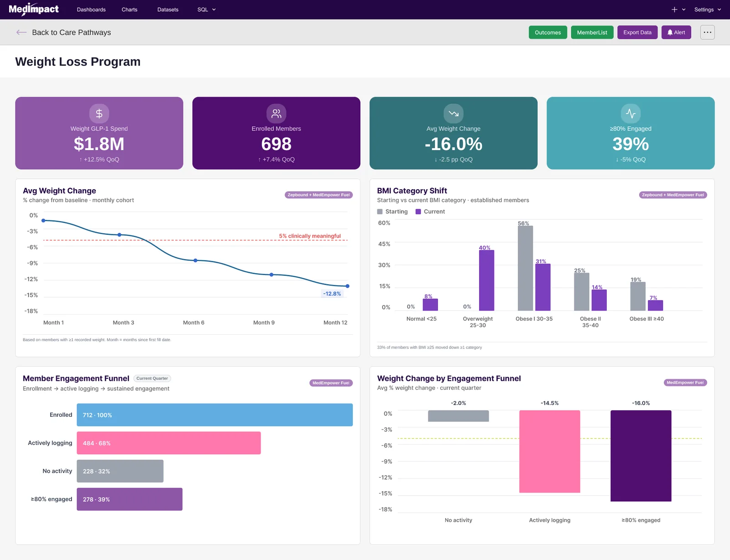Image resolution: width=730 pixels, height=560 pixels.
Task: Click the Export Data button
Action: tap(637, 32)
